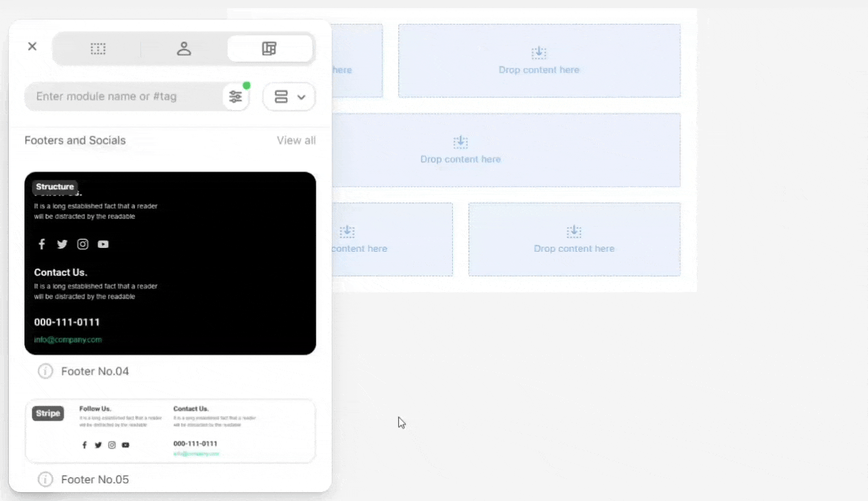Select the Footer No.04 thumbnail
Screen dimensions: 868x501
[x=170, y=263]
